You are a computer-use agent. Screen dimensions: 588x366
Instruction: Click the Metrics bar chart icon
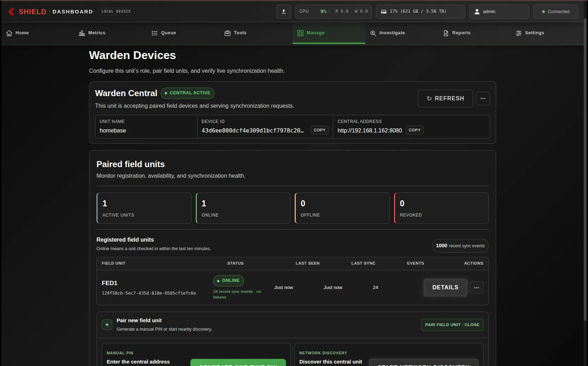click(x=82, y=33)
